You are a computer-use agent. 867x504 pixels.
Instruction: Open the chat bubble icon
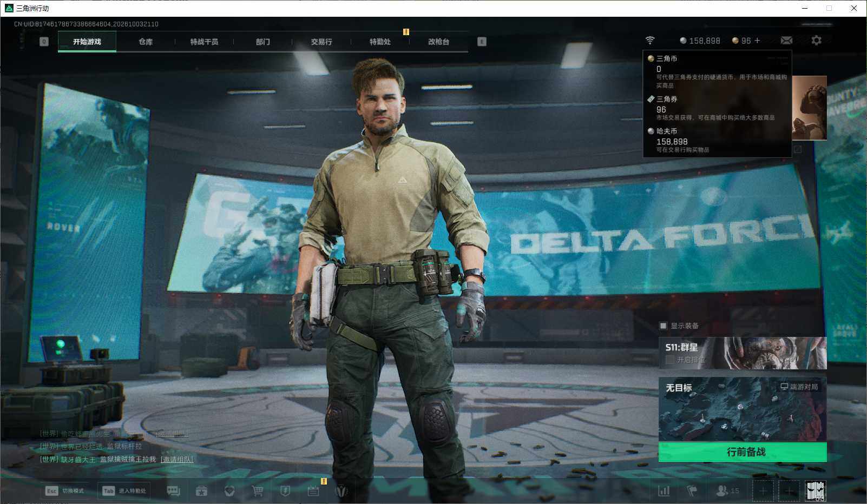tap(173, 491)
